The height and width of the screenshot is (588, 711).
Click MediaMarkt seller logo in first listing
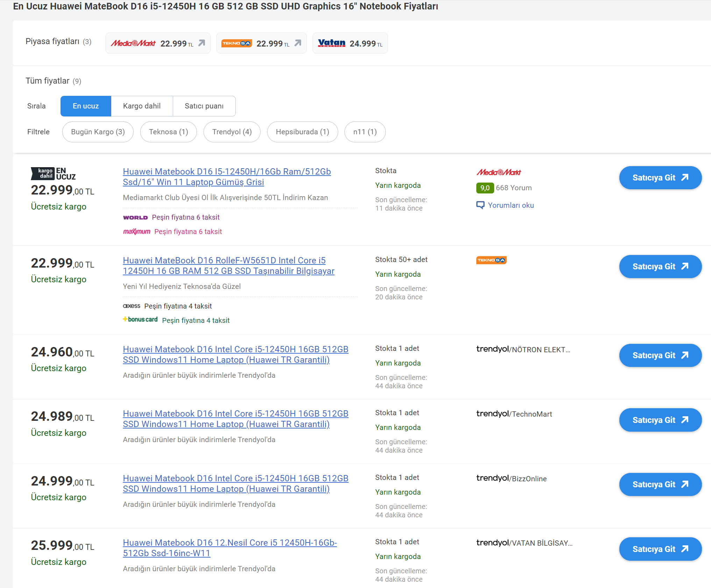[x=498, y=172]
